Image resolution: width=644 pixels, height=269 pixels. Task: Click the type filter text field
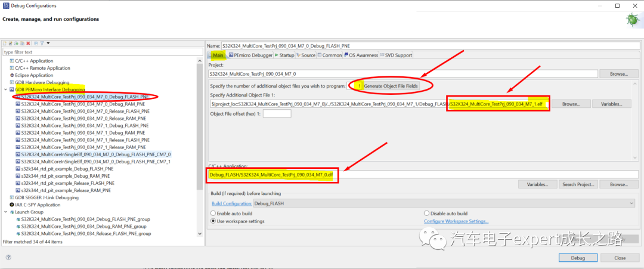pyautogui.click(x=103, y=52)
